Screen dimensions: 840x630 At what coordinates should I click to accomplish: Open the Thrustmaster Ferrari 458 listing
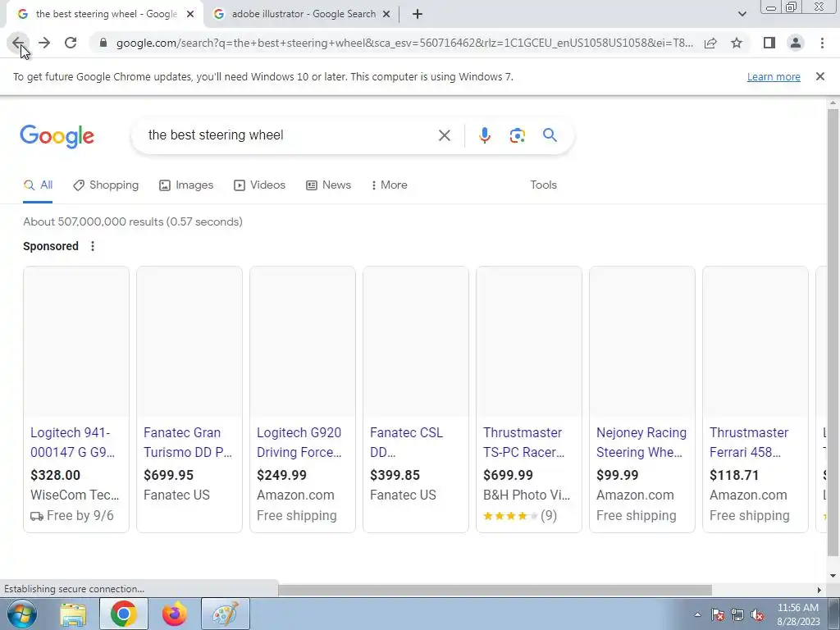749,442
